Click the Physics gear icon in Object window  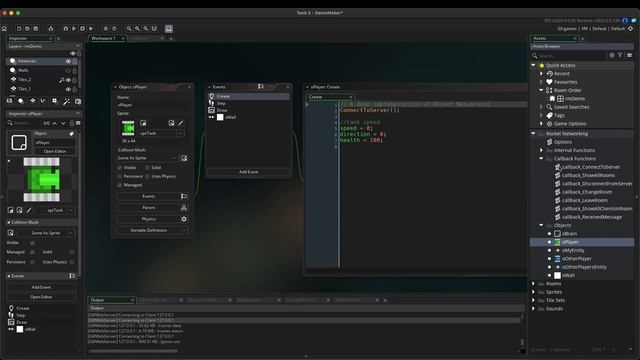[x=184, y=219]
